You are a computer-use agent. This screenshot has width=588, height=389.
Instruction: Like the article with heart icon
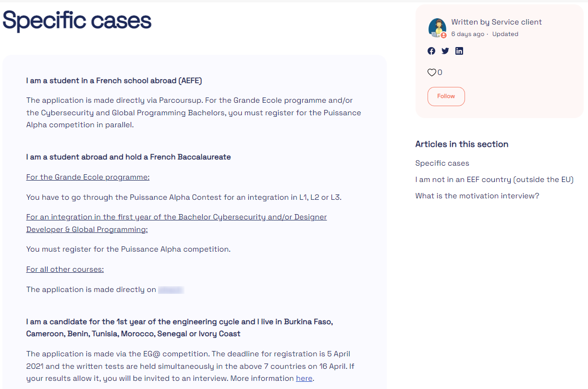[431, 73]
